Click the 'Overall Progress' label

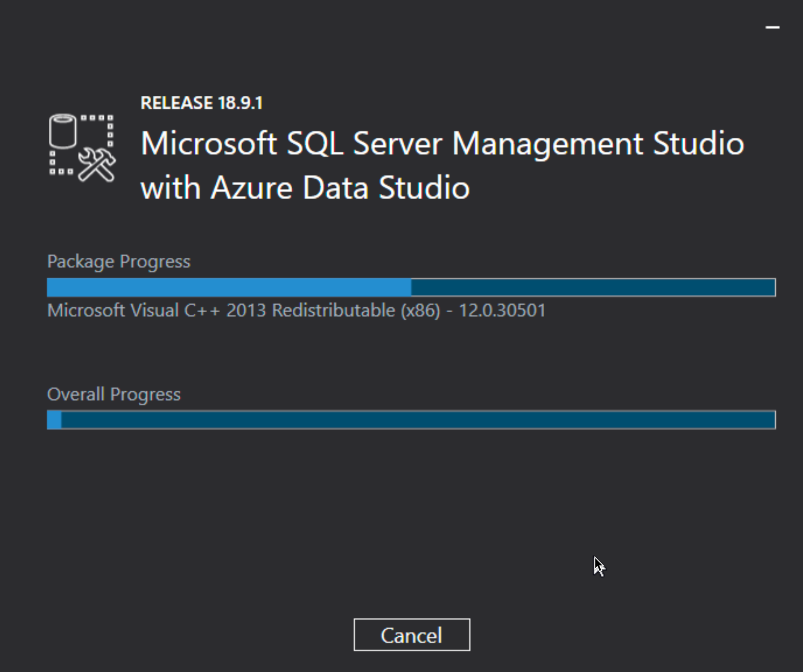click(x=114, y=394)
